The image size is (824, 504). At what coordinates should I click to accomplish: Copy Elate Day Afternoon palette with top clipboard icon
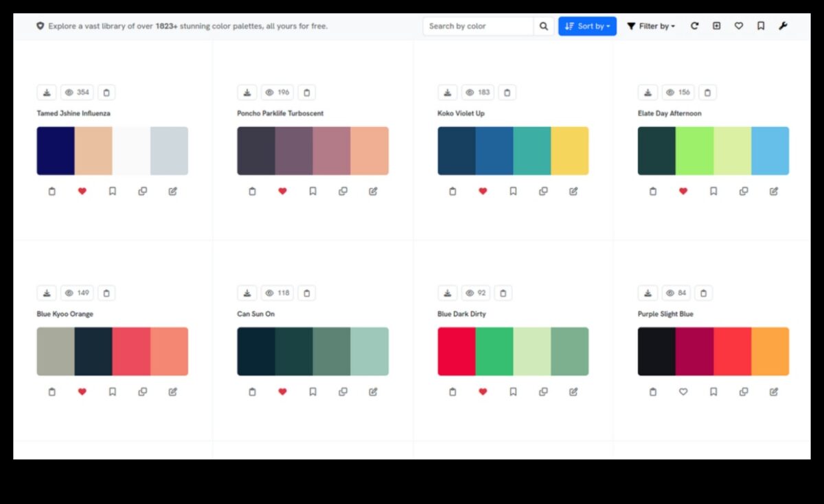(x=708, y=93)
